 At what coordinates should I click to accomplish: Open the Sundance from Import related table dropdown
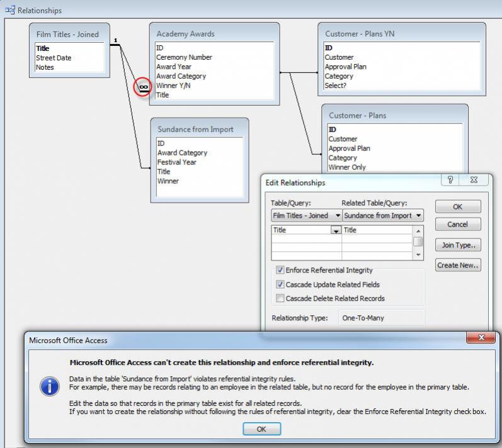pyautogui.click(x=418, y=216)
